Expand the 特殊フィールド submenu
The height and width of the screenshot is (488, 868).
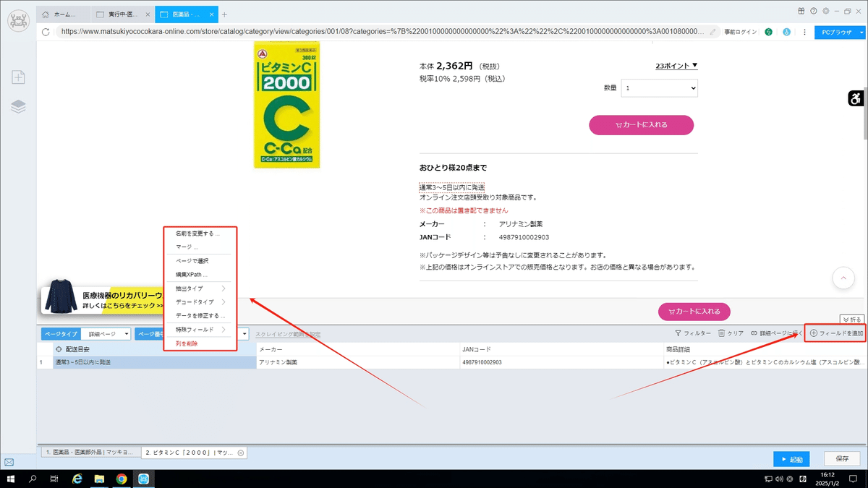(x=200, y=330)
